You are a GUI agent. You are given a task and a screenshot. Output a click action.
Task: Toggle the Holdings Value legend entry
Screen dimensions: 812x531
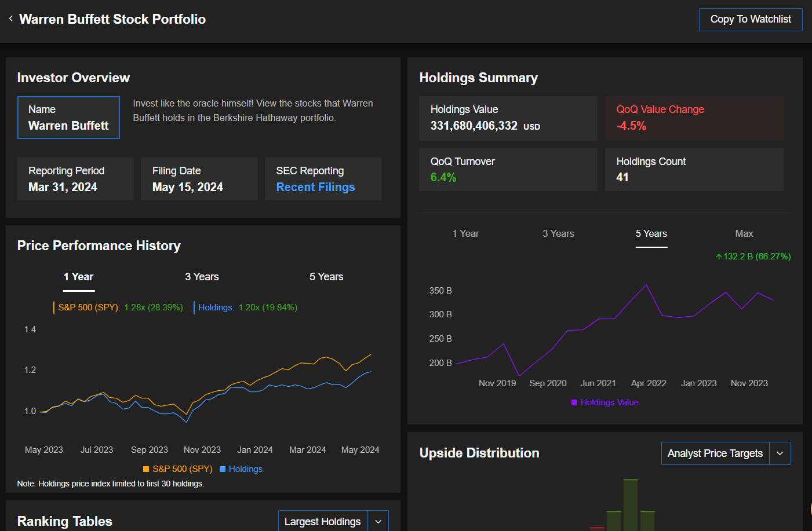tap(605, 402)
